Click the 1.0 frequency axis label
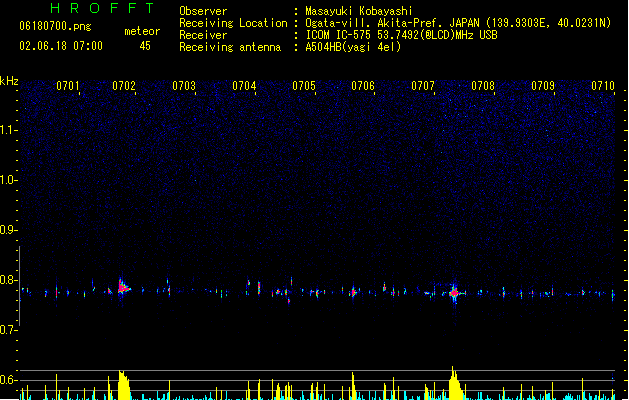The height and width of the screenshot is (400, 629). pos(8,180)
